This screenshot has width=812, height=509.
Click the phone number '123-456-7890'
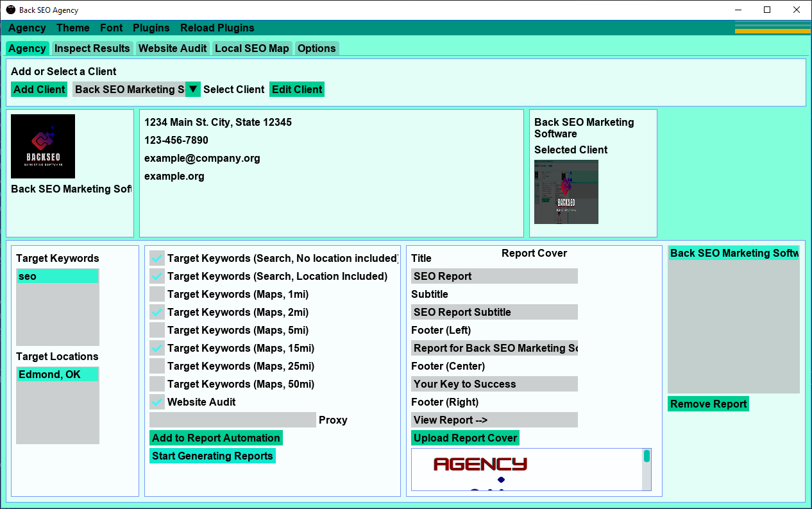[176, 140]
